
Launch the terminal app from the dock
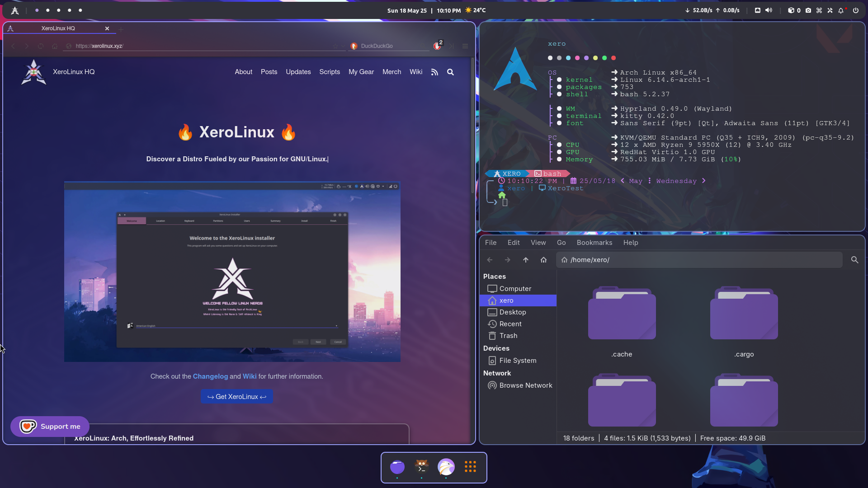click(x=421, y=467)
